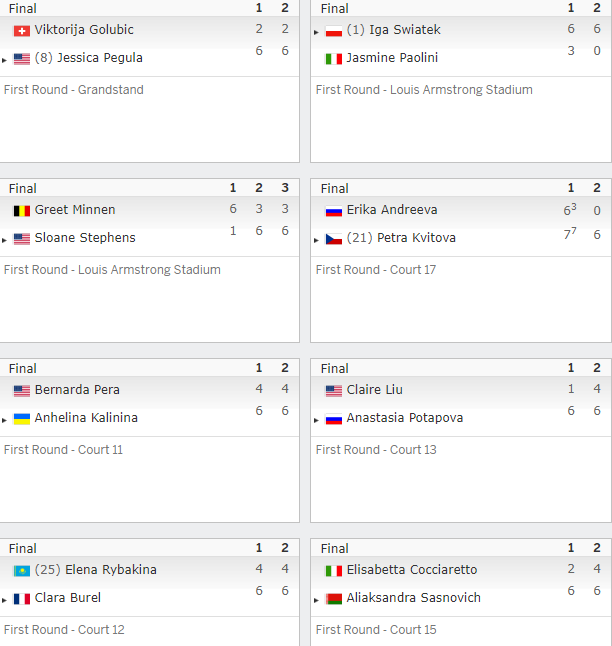Screen dimensions: 612x646
Task: Click the Belarus flag next to Aliaksandra Sasnovich
Action: pyautogui.click(x=333, y=599)
